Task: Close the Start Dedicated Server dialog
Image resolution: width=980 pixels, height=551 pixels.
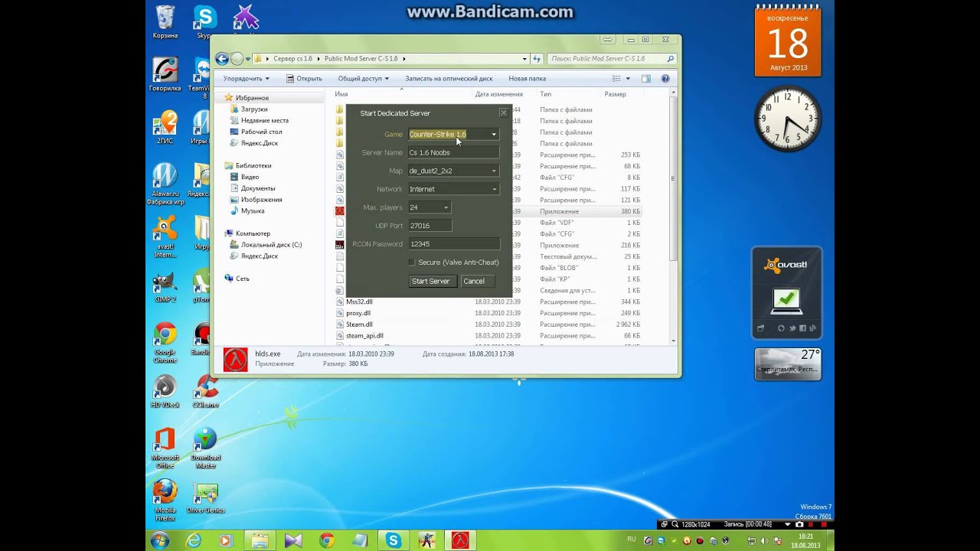Action: (503, 112)
